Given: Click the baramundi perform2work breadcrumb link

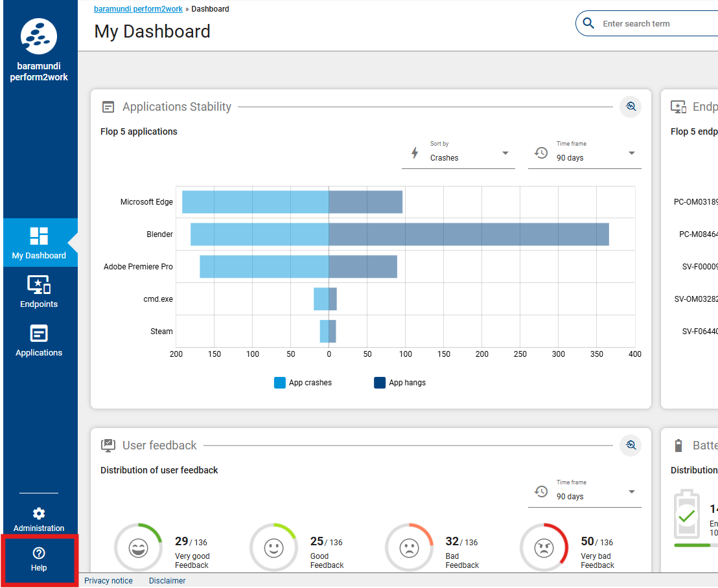Looking at the screenshot, I should pos(139,9).
